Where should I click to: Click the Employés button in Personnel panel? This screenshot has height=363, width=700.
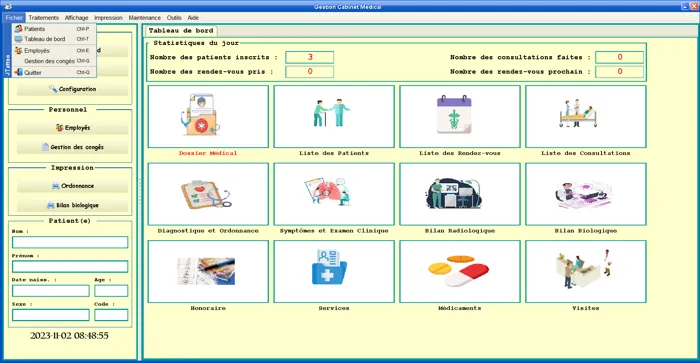coord(72,128)
